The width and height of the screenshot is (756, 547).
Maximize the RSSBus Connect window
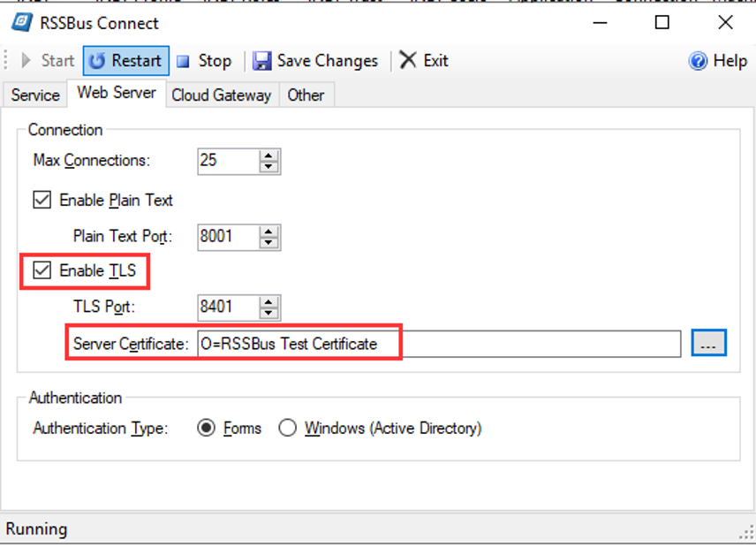(x=662, y=23)
